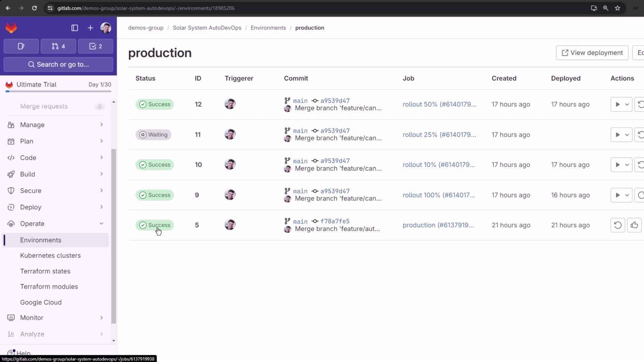Click the sidebar vertical scrollbar
Screen dimensions: 644x362
point(114,235)
